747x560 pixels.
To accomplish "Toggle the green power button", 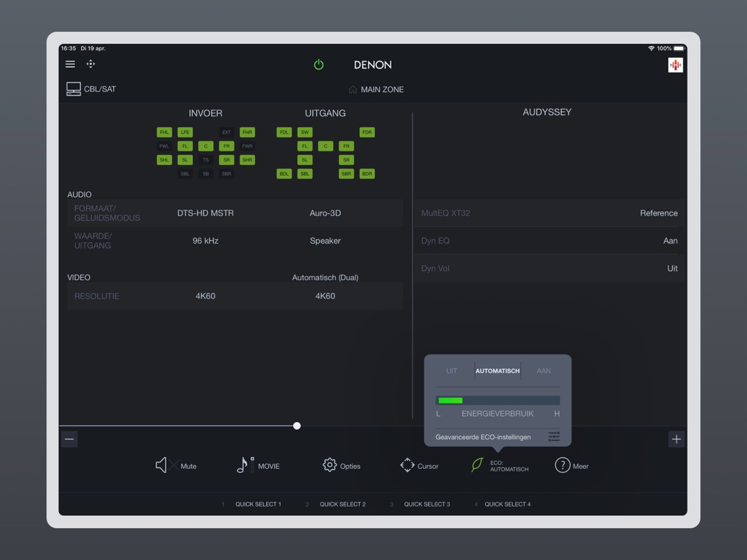I will point(319,64).
